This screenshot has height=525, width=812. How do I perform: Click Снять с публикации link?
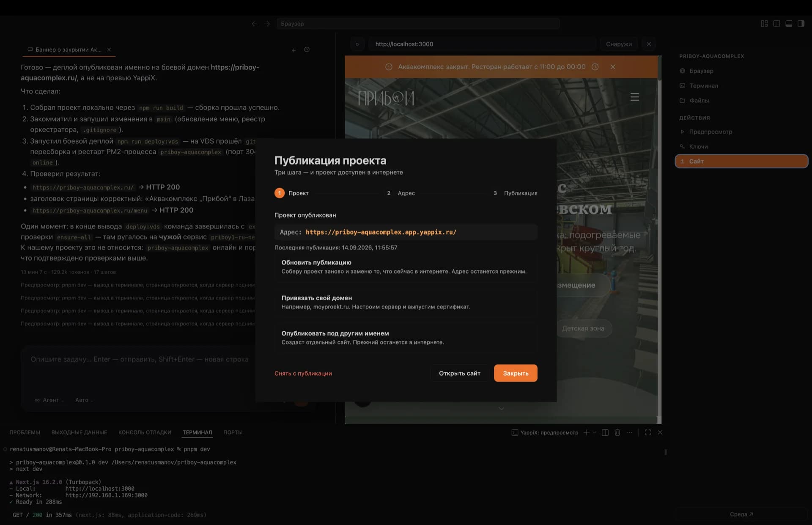[x=303, y=373]
